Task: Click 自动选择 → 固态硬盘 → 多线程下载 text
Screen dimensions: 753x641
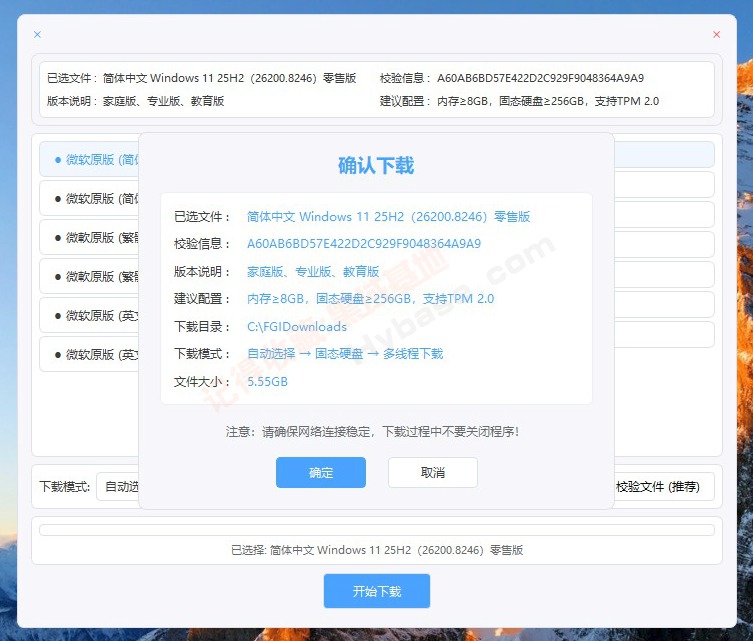Action: point(345,354)
